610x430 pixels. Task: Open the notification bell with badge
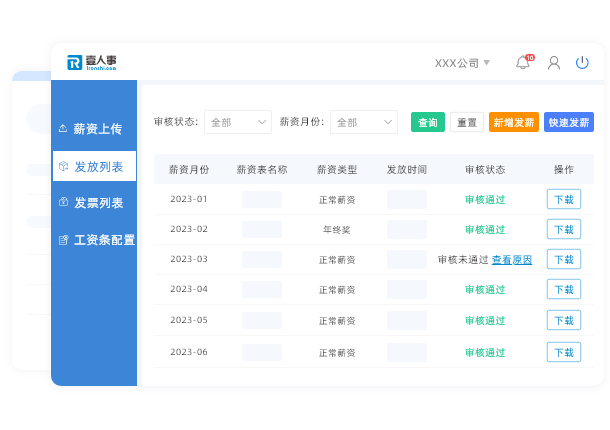pos(524,62)
